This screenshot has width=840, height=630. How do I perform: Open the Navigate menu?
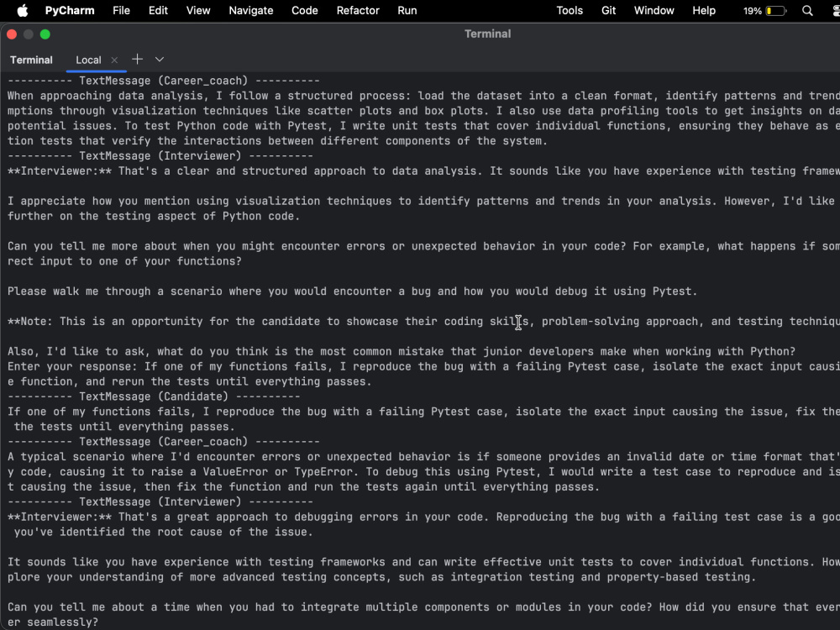pos(250,11)
